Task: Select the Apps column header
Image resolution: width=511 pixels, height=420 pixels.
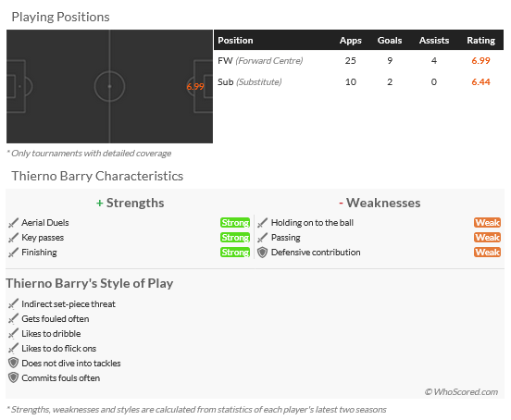Action: (x=351, y=41)
